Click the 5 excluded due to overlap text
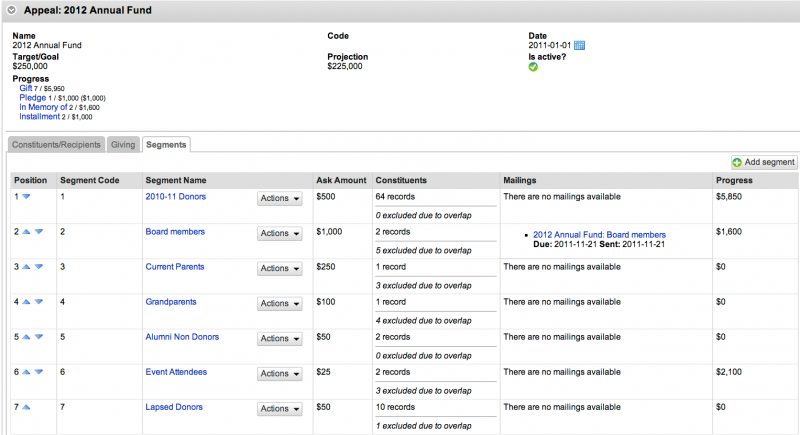The height and width of the screenshot is (435, 800). tap(423, 250)
